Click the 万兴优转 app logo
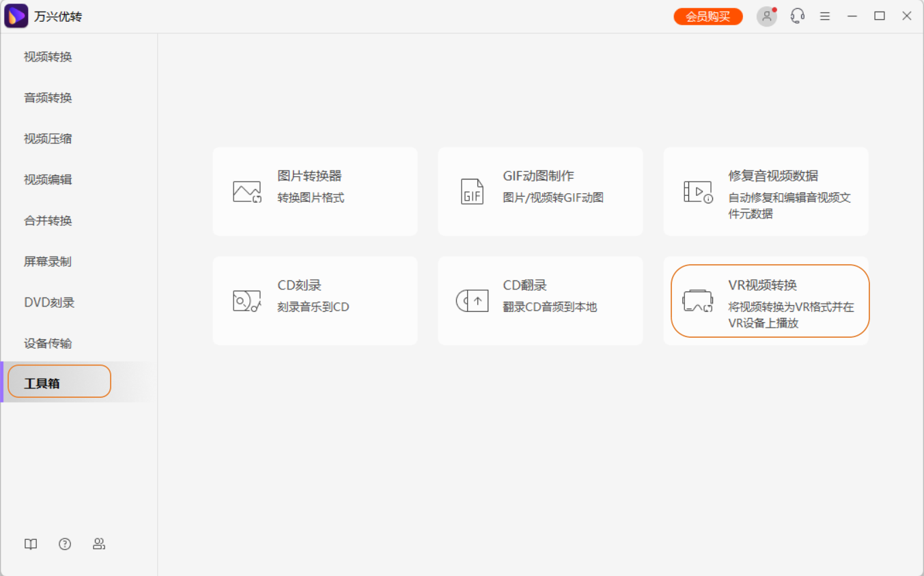Image resolution: width=924 pixels, height=576 pixels. coord(15,15)
